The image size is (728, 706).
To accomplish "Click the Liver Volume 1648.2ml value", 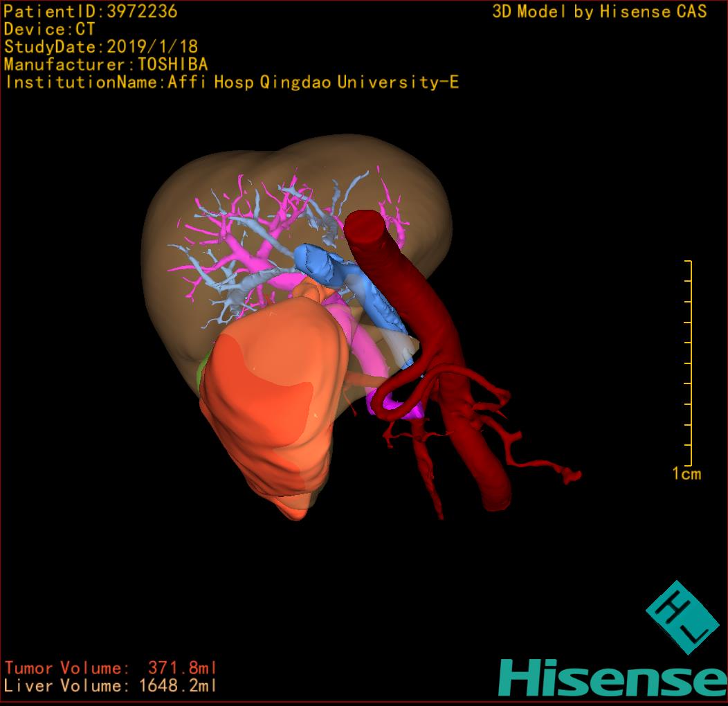I will pos(111,685).
